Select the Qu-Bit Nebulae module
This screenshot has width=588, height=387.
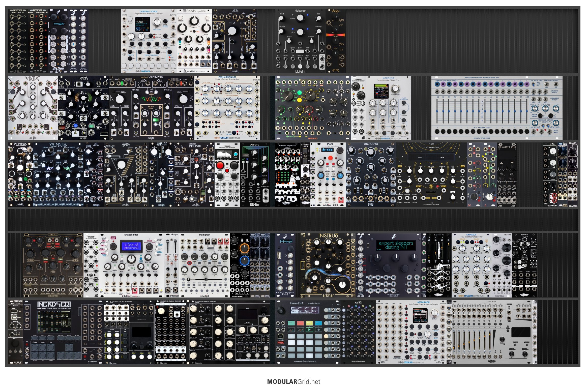pyautogui.click(x=300, y=41)
